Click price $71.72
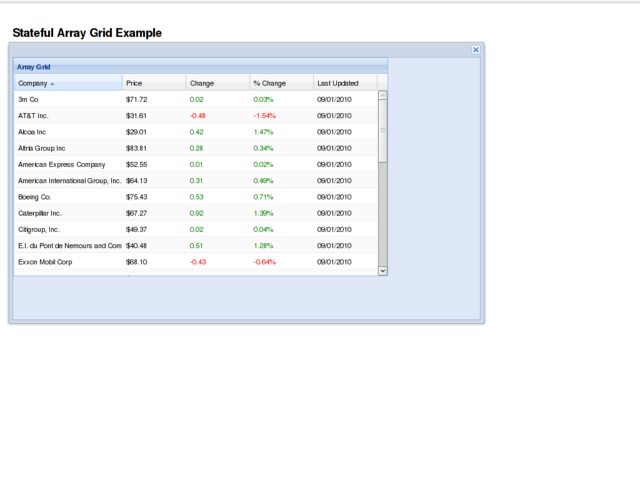This screenshot has height=480, width=640. [x=136, y=99]
